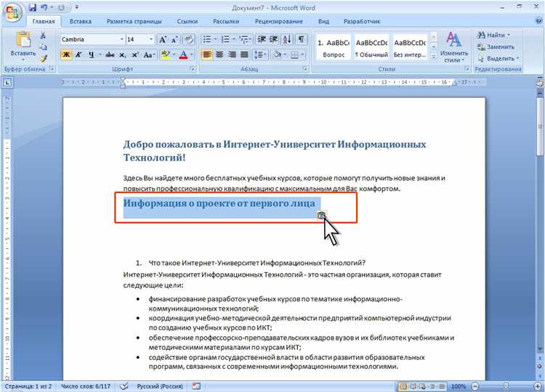Sort selected text alphabetically
Viewport: 545px width, 392px height.
[287, 39]
